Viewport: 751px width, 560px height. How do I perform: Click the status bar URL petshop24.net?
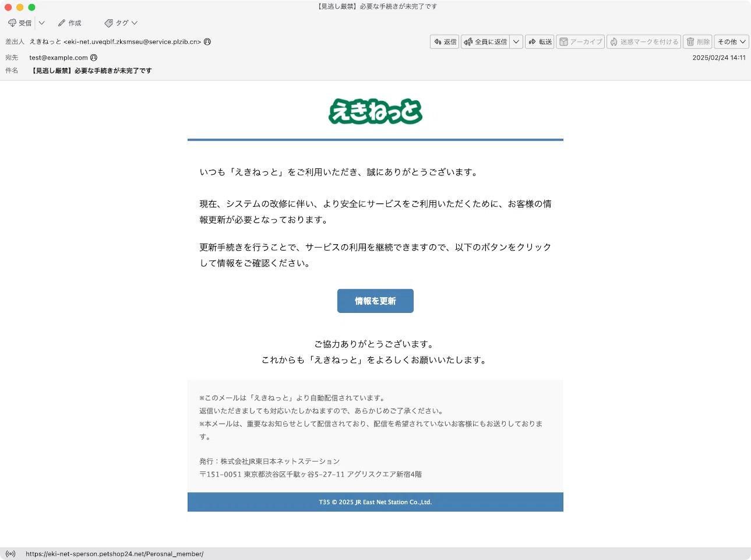pos(114,554)
